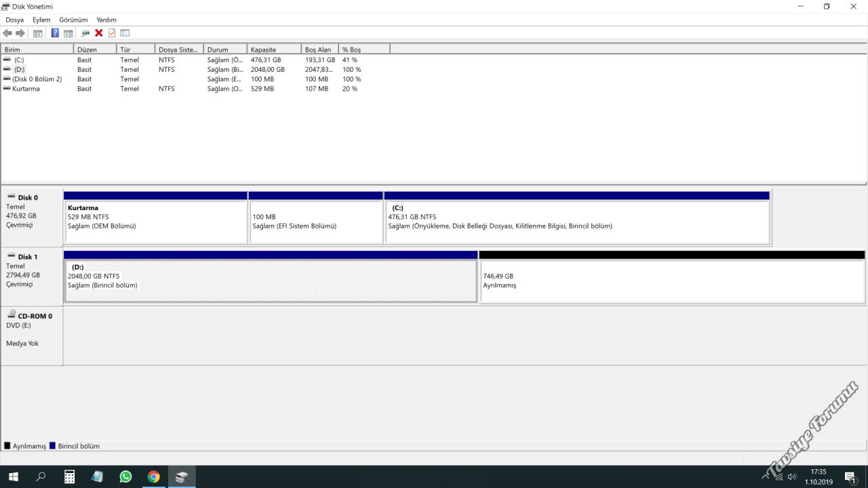Screen dimensions: 868x488
Task: Sort by the % Boş column header
Action: 364,49
